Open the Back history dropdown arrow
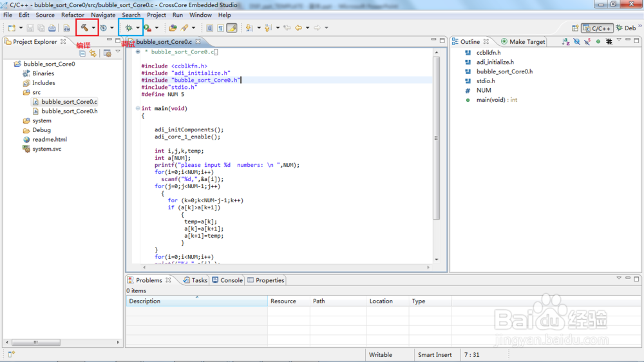 point(307,28)
